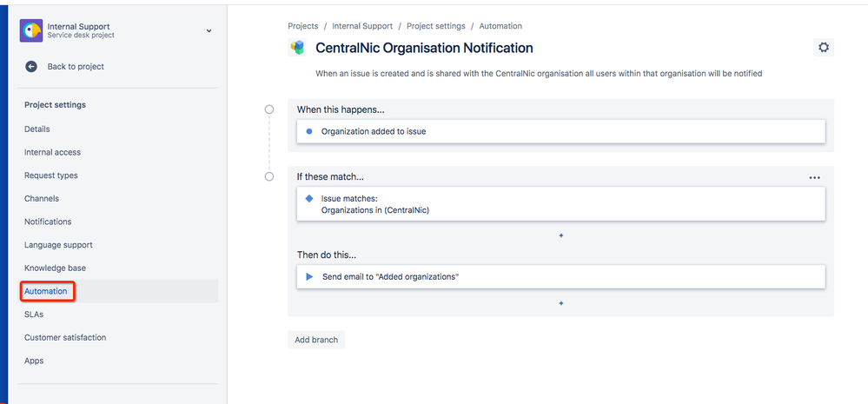
Task: Open the Send email action card
Action: click(x=560, y=276)
